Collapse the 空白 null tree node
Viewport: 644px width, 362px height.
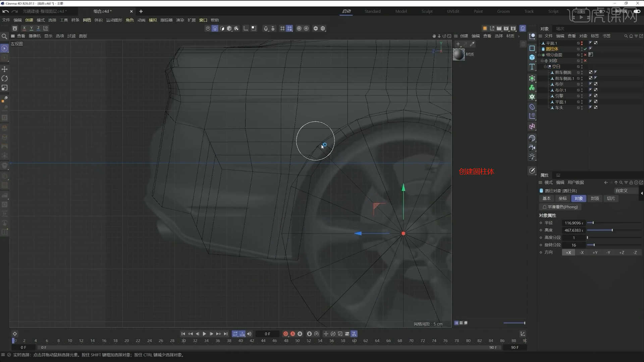click(545, 67)
